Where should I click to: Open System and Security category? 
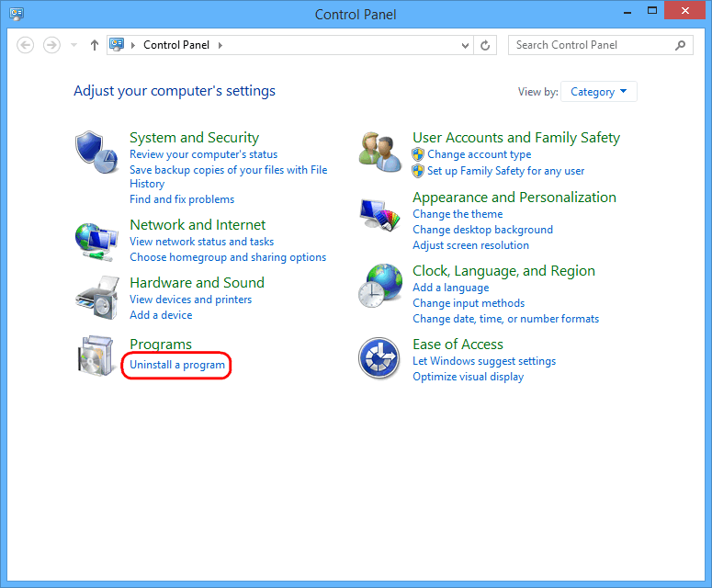point(195,138)
